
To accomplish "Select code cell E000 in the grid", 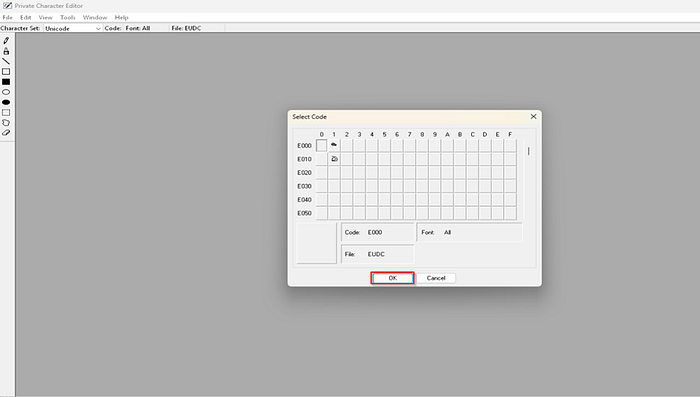I will click(321, 146).
